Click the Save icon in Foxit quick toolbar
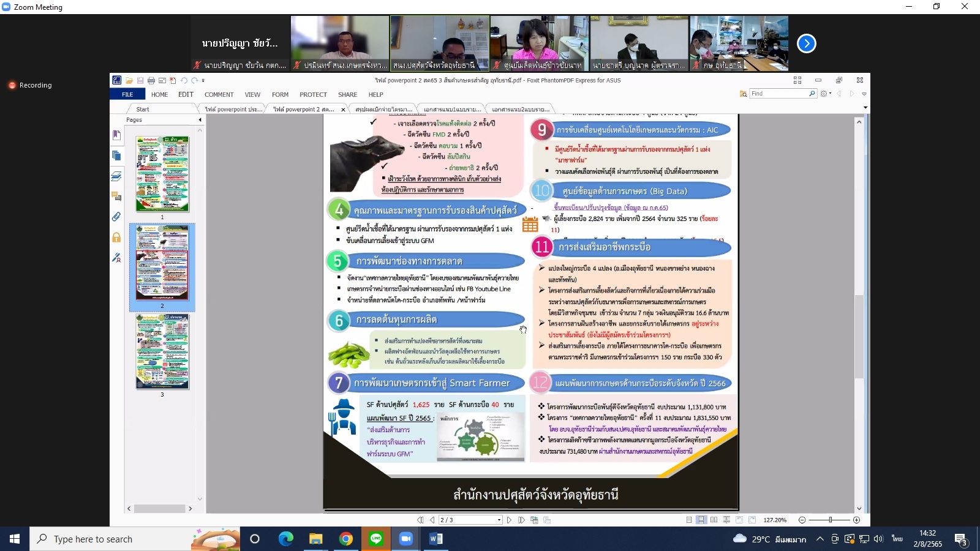980x551 pixels. 140,81
